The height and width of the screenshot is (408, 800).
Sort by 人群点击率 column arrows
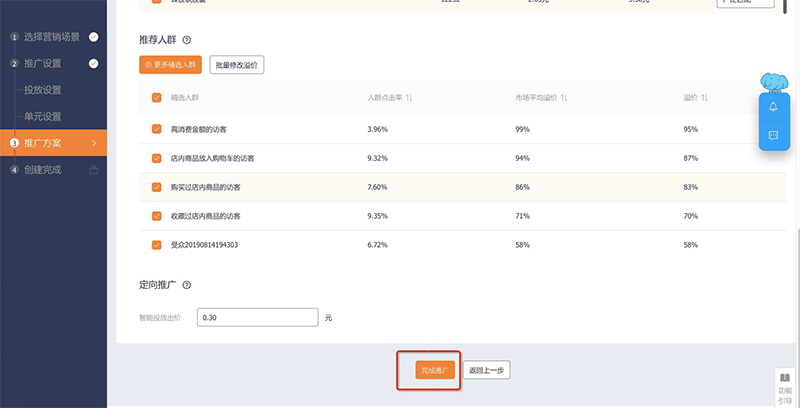coord(410,97)
